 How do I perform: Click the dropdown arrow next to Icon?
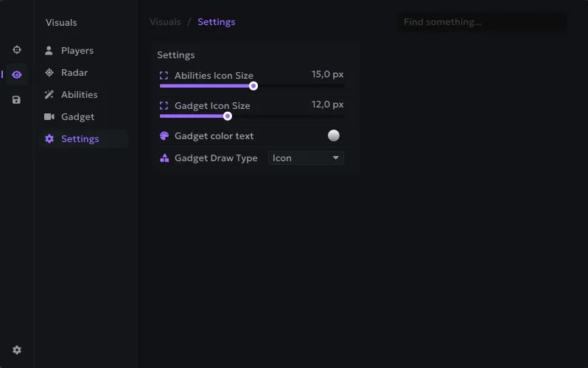335,158
